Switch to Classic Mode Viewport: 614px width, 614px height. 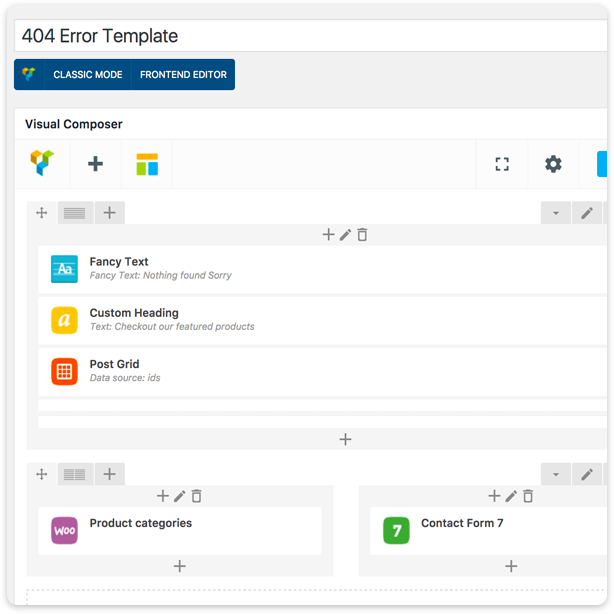88,74
